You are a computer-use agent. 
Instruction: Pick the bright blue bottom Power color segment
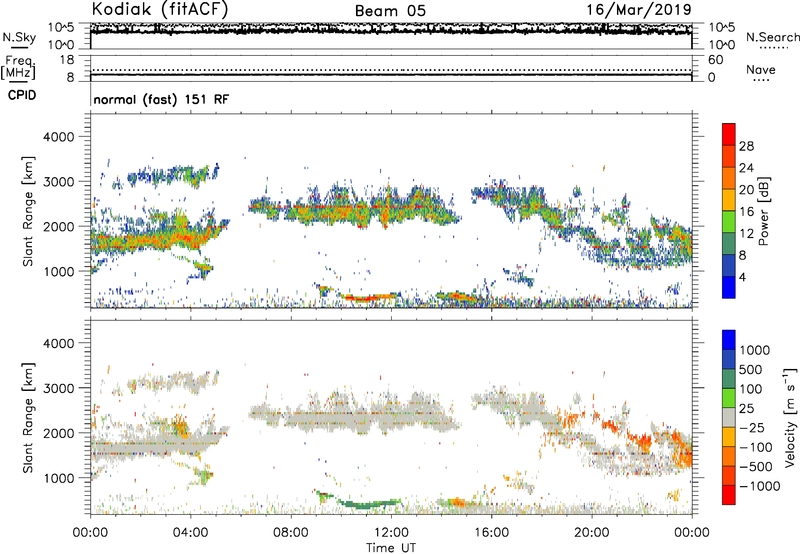pos(729,287)
